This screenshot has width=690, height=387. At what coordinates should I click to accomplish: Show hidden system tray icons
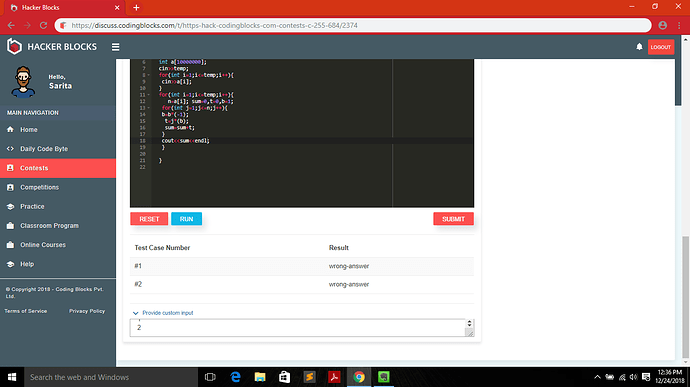coord(597,377)
